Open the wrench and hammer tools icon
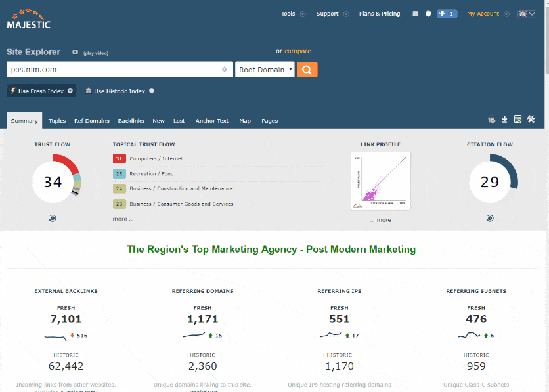This screenshot has width=549, height=392. coord(531,120)
